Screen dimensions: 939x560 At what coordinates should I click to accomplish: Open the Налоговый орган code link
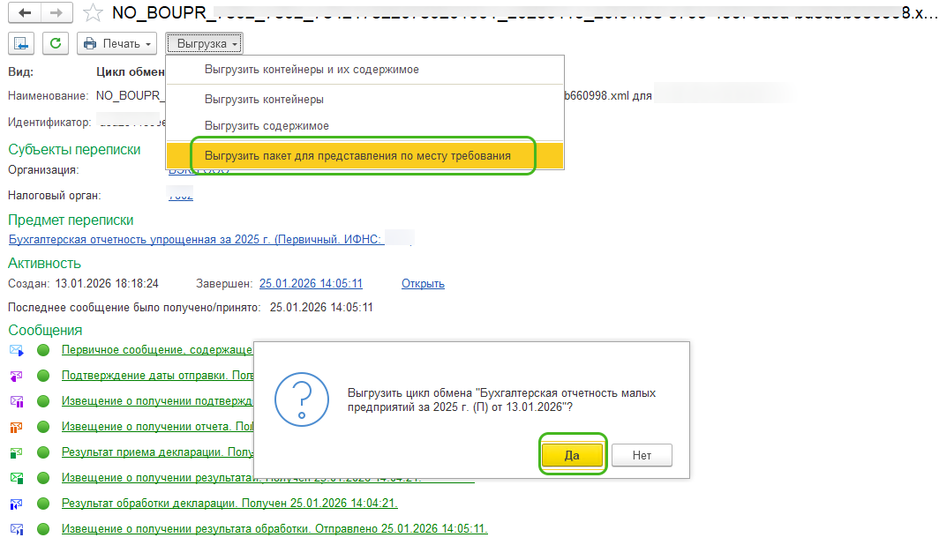click(180, 195)
